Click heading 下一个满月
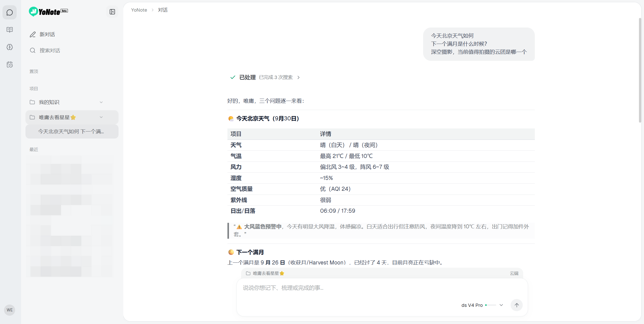The width and height of the screenshot is (644, 324). pyautogui.click(x=250, y=252)
